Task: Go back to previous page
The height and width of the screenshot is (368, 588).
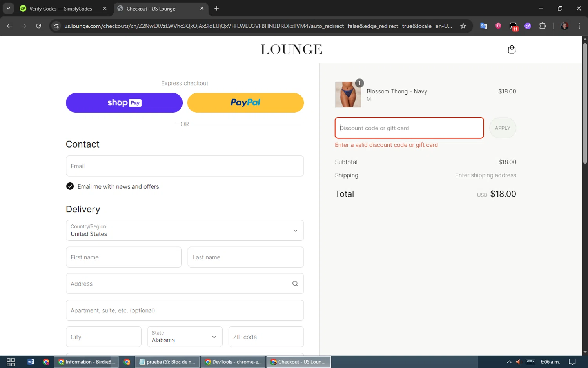Action: point(9,26)
